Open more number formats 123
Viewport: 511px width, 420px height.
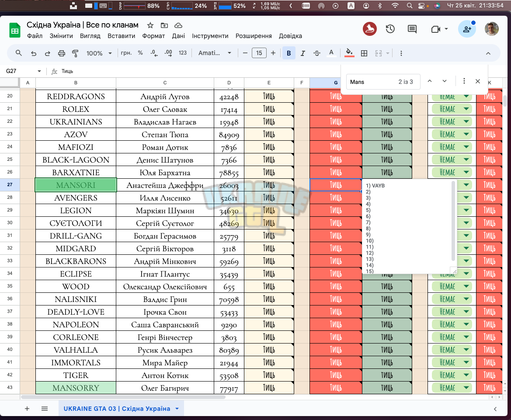[x=183, y=53]
